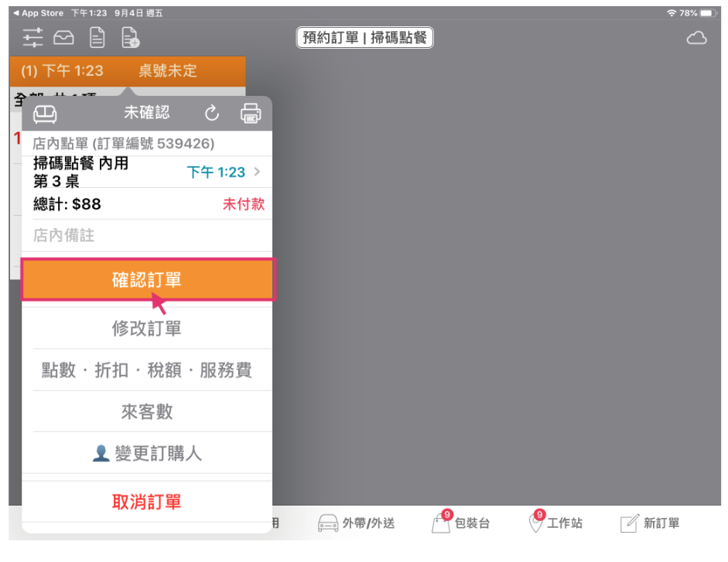The width and height of the screenshot is (728, 562).
Task: Refresh the order with the reload icon
Action: (x=212, y=114)
